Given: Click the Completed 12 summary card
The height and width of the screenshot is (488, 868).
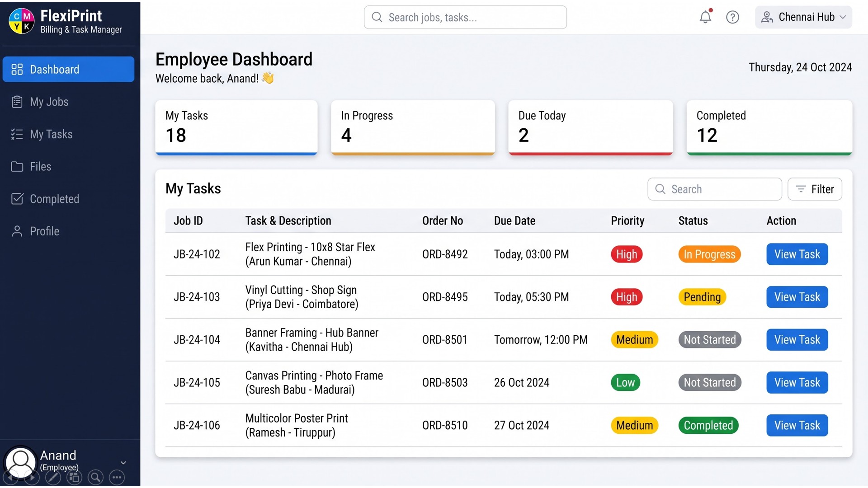Looking at the screenshot, I should point(769,127).
